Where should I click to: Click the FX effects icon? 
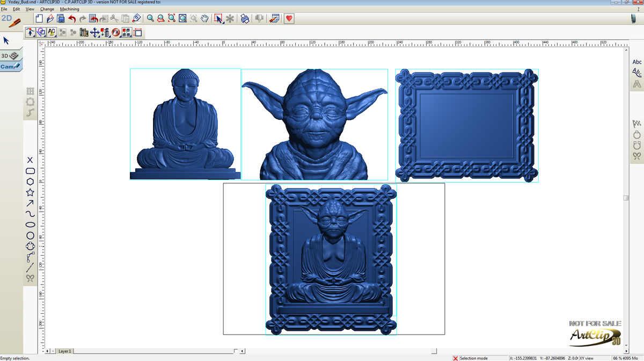[116, 32]
